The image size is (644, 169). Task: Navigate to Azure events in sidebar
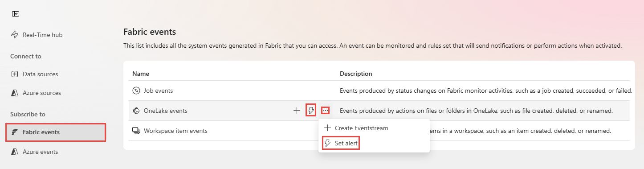pos(41,152)
